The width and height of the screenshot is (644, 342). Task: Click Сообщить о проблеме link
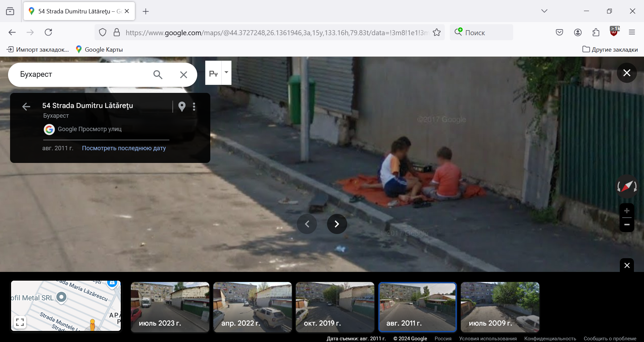(x=610, y=339)
